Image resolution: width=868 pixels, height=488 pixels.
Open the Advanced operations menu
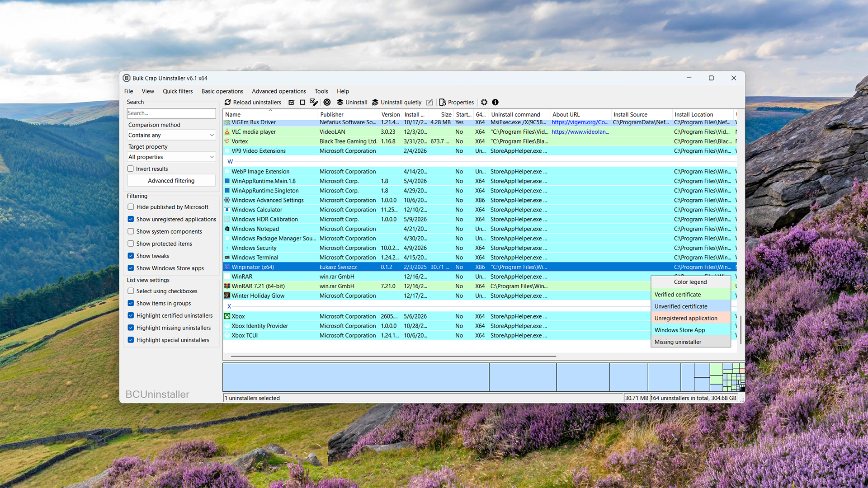279,91
